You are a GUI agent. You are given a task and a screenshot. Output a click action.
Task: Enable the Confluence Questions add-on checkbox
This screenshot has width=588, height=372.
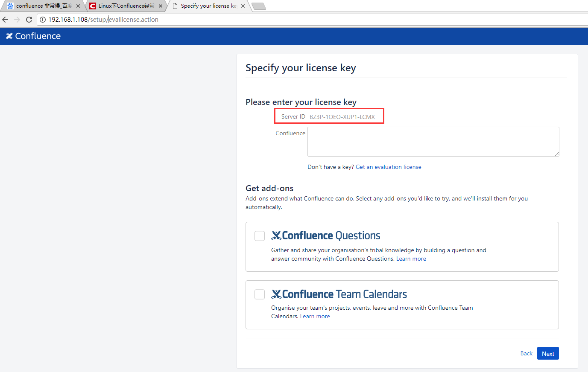[x=260, y=236]
